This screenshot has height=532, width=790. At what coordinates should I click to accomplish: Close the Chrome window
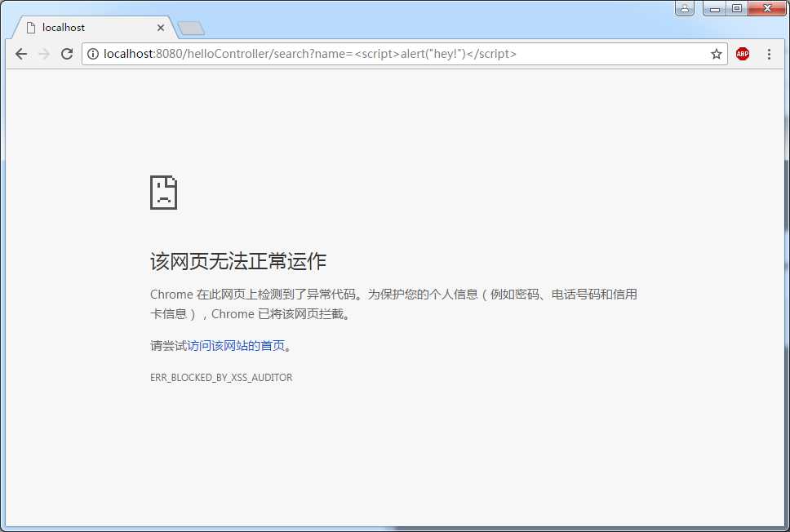click(x=767, y=8)
